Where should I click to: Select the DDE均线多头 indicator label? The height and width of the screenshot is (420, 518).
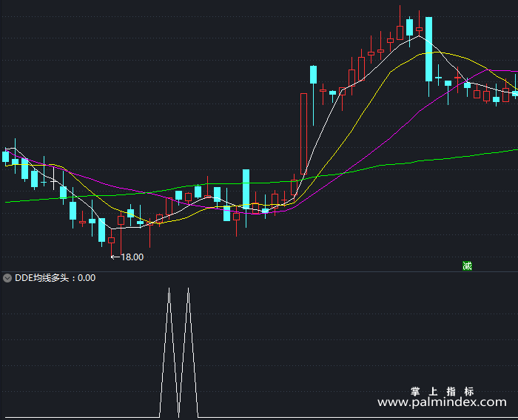click(x=41, y=278)
